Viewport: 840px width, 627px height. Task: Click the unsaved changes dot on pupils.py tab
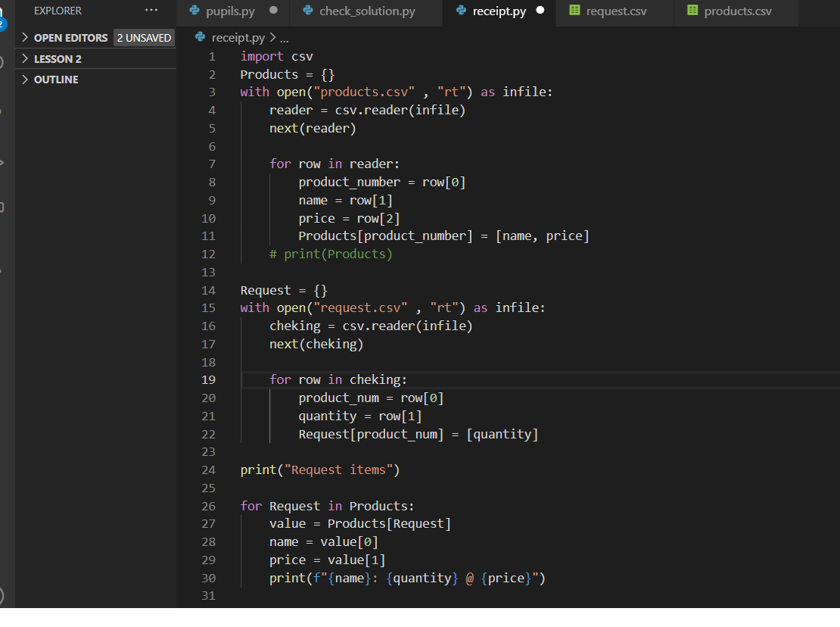(272, 12)
